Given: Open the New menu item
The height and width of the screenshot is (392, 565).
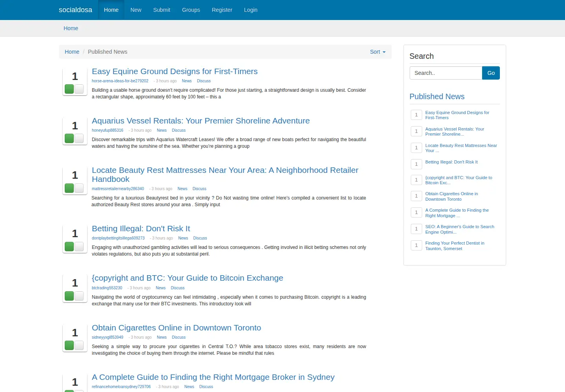Looking at the screenshot, I should 136,10.
